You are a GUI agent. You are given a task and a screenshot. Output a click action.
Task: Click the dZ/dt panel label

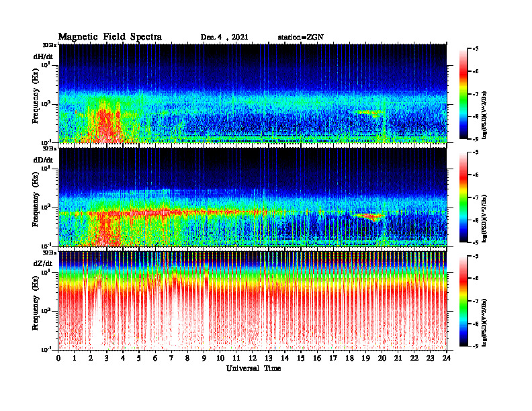pyautogui.click(x=43, y=263)
